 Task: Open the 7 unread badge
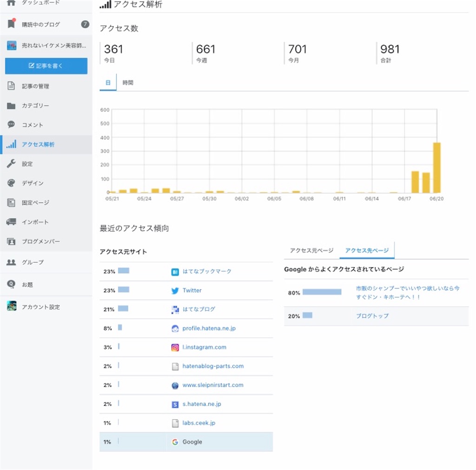coord(85,24)
